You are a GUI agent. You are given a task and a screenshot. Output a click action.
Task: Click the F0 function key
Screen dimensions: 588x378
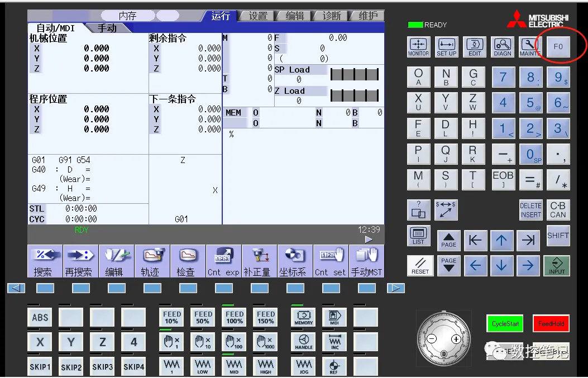(x=558, y=47)
